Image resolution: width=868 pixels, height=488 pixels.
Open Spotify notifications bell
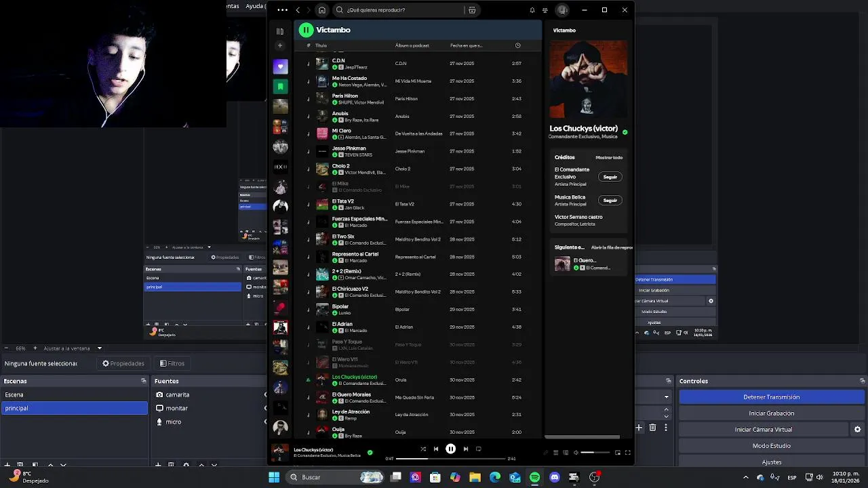point(532,10)
